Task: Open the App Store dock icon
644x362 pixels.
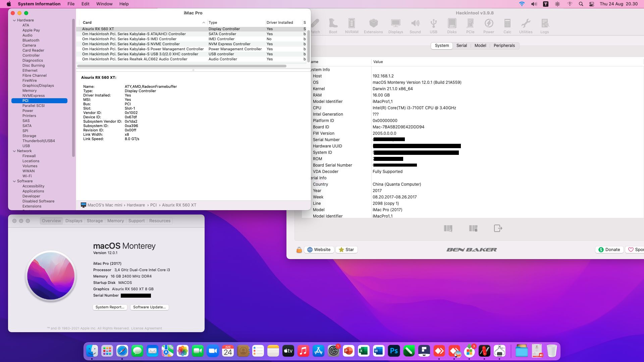Action: point(318,351)
